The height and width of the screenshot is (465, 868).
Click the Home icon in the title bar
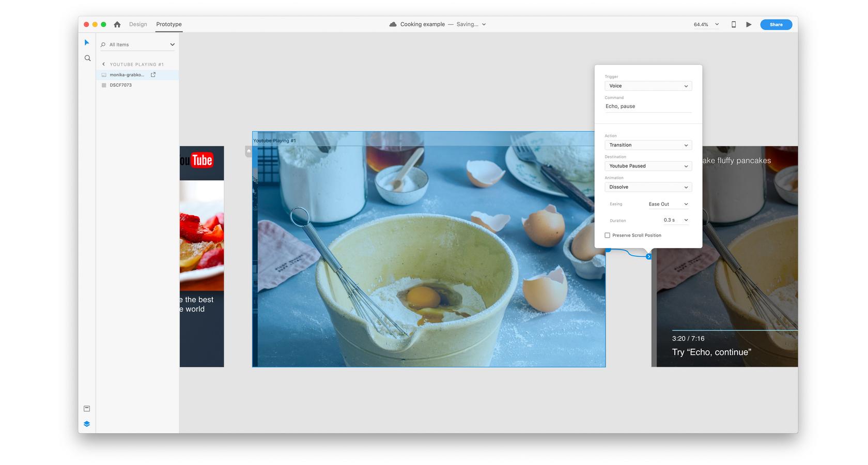117,24
